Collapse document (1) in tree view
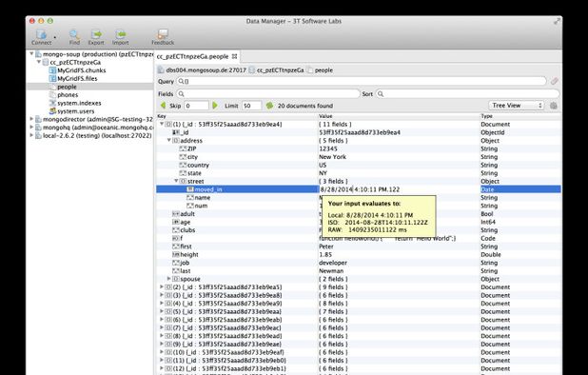This screenshot has width=588, height=375. (x=162, y=124)
